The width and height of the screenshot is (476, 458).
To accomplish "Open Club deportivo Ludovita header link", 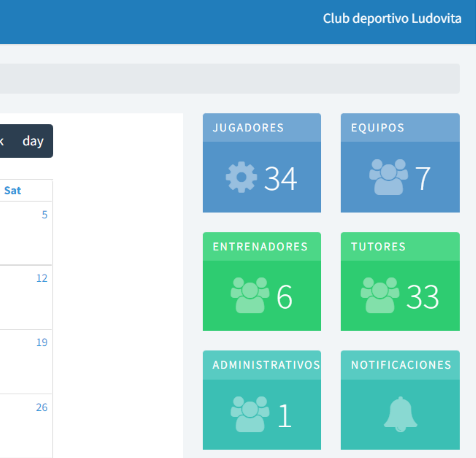I will (x=392, y=19).
